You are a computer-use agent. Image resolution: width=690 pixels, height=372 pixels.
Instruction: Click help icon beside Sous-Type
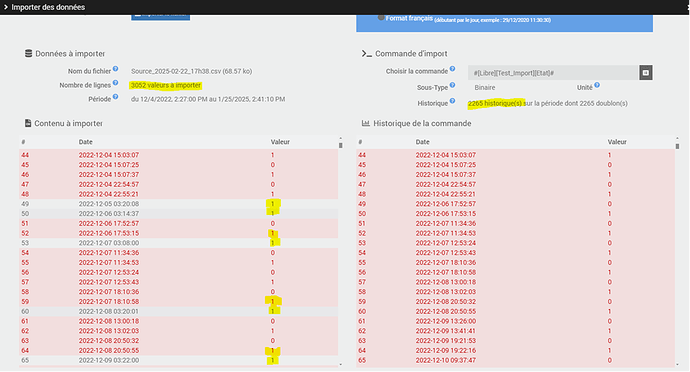[452, 85]
